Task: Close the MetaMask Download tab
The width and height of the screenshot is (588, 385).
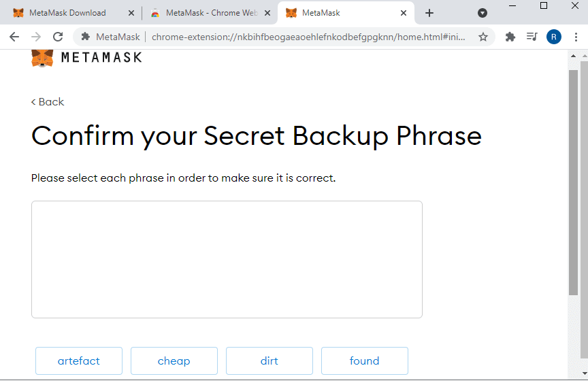Action: click(131, 13)
